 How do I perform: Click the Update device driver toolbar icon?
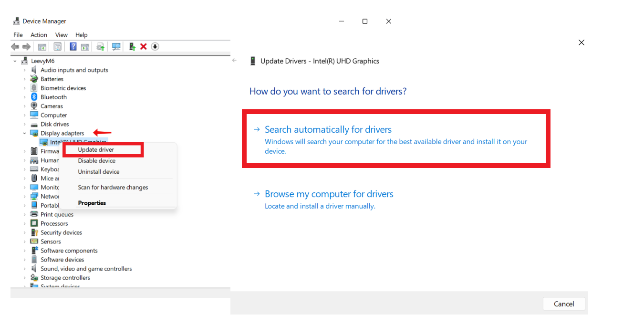click(132, 47)
